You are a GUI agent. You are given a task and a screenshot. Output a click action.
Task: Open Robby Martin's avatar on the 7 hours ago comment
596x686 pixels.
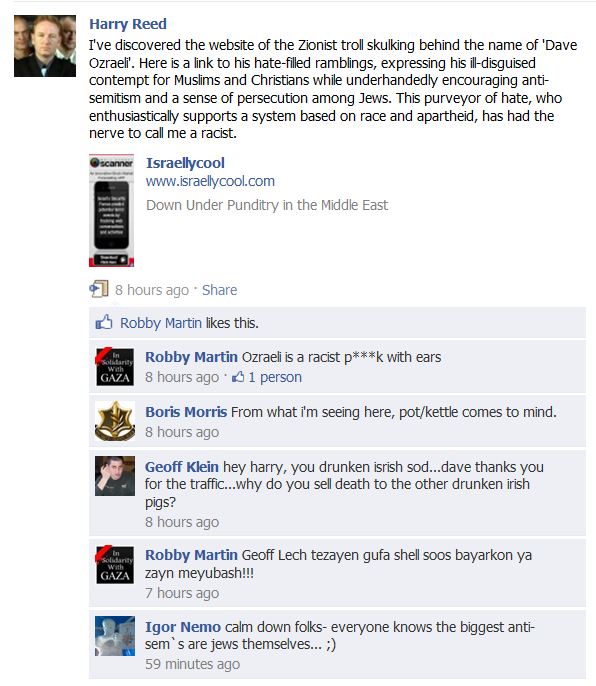click(115, 564)
